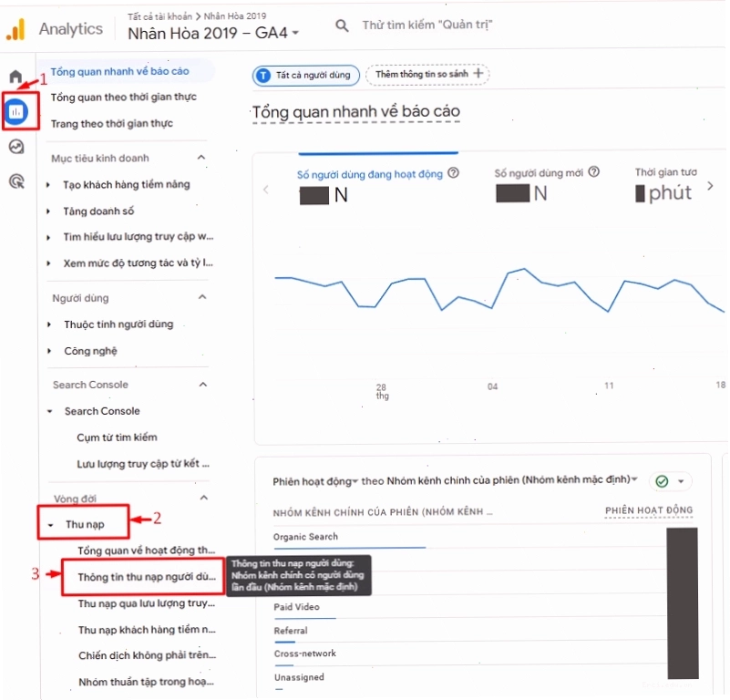Open Nhóm thuần tập trong hoạt động report
This screenshot has height=700, width=730.
point(146,682)
